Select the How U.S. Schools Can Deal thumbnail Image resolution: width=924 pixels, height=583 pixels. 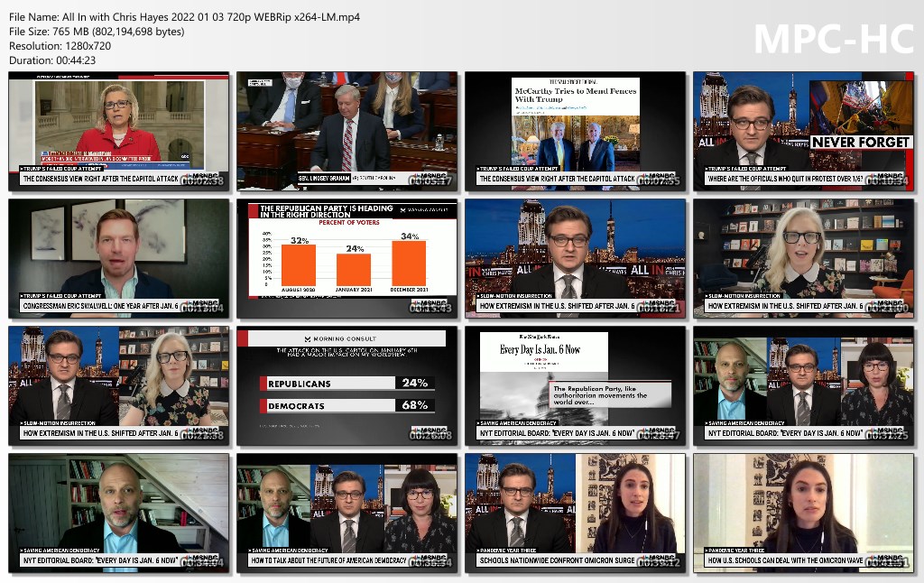pos(803,514)
